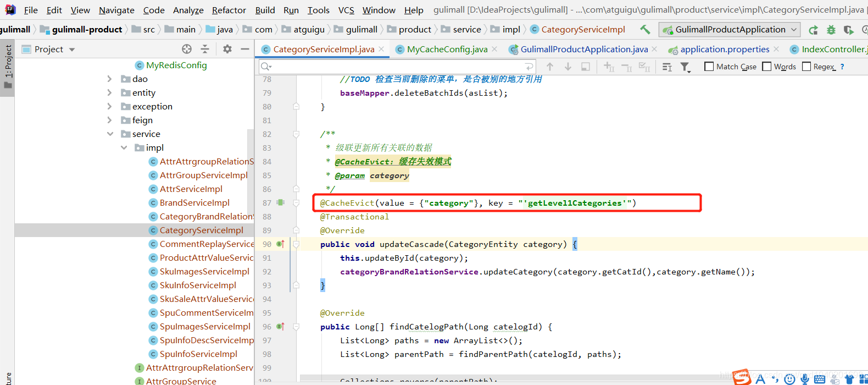Click the override gutter icon on line 96
Viewport: 868px width, 385px height.
(280, 326)
